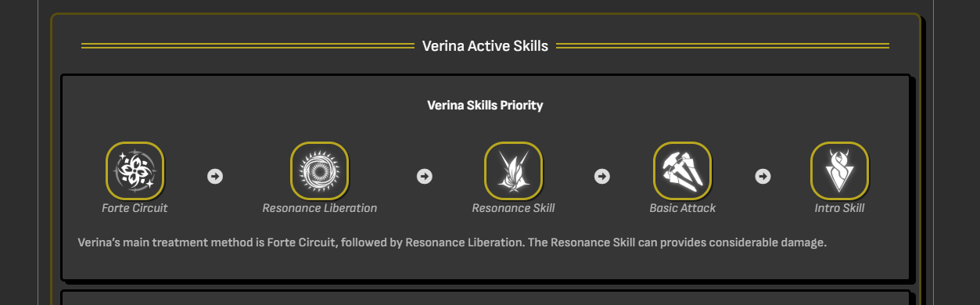The image size is (980, 305).
Task: Click the sentence about Verina's main treatment method
Action: pos(302,242)
